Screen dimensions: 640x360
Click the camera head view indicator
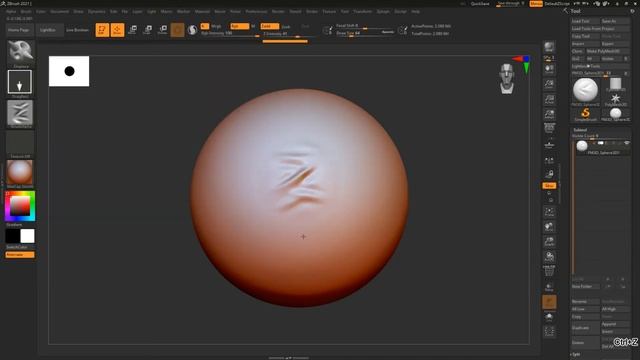pyautogui.click(x=507, y=78)
